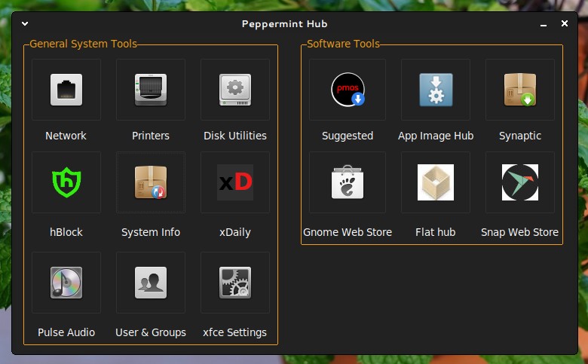Open System Info package icon
This screenshot has height=364, width=588.
(151, 182)
